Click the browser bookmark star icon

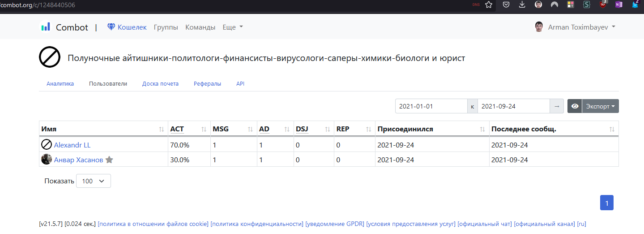(489, 5)
